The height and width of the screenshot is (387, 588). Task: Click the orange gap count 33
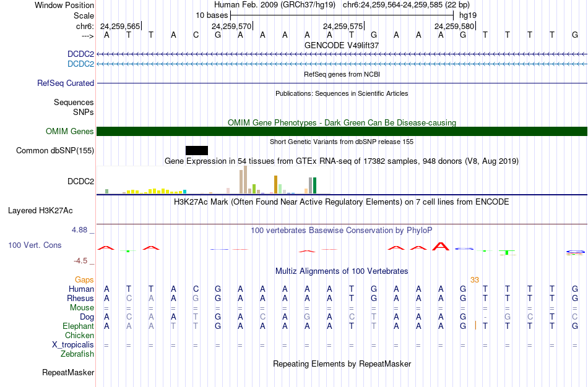(x=474, y=280)
